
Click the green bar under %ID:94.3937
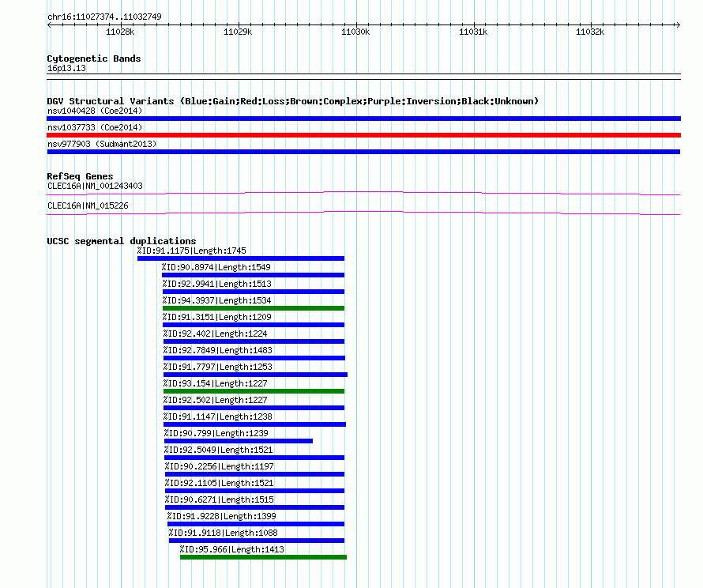pos(254,308)
